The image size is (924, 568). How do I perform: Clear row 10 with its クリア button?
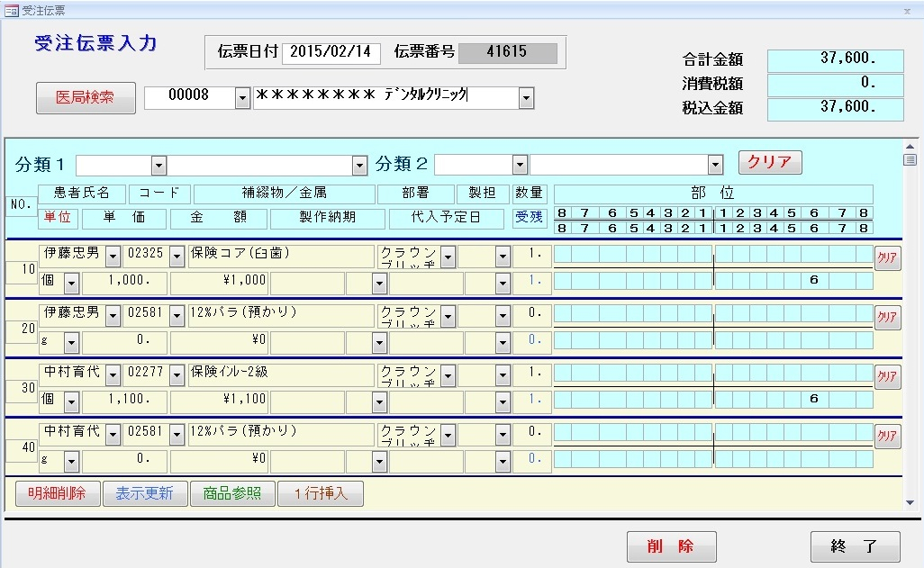887,257
